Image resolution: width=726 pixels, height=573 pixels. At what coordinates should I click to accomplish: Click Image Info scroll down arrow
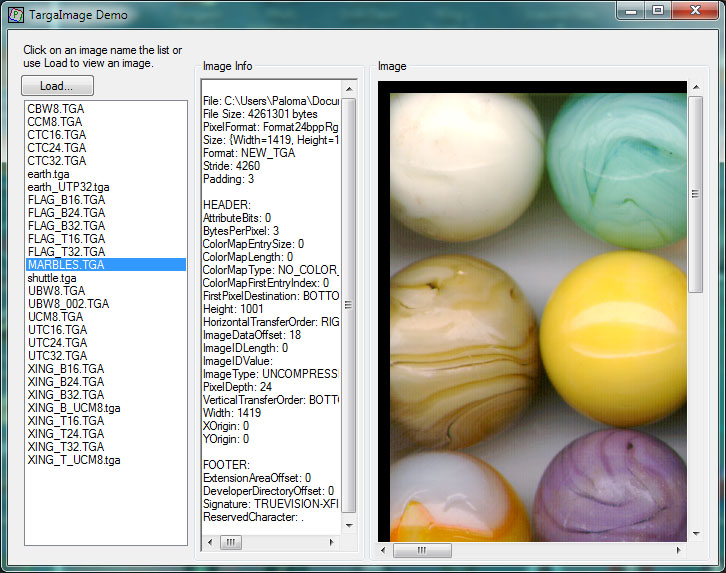click(x=349, y=526)
